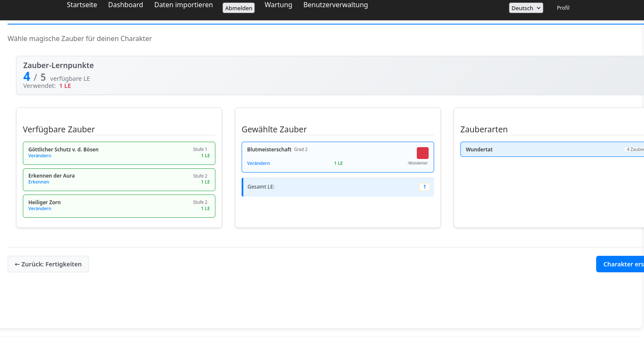Add the spell Göttlicher Schutz v. d. Bösen
644x337 pixels.
[x=119, y=153]
